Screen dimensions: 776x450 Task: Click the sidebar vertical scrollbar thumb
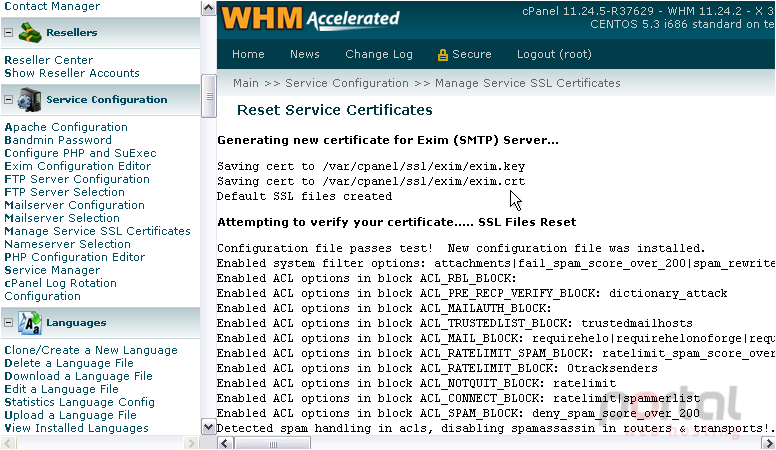point(208,96)
